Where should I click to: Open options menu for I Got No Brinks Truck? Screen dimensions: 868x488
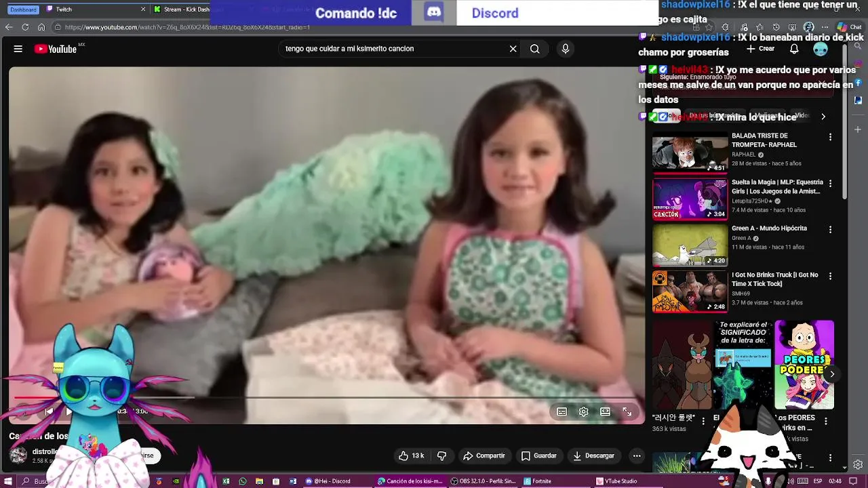(x=830, y=277)
